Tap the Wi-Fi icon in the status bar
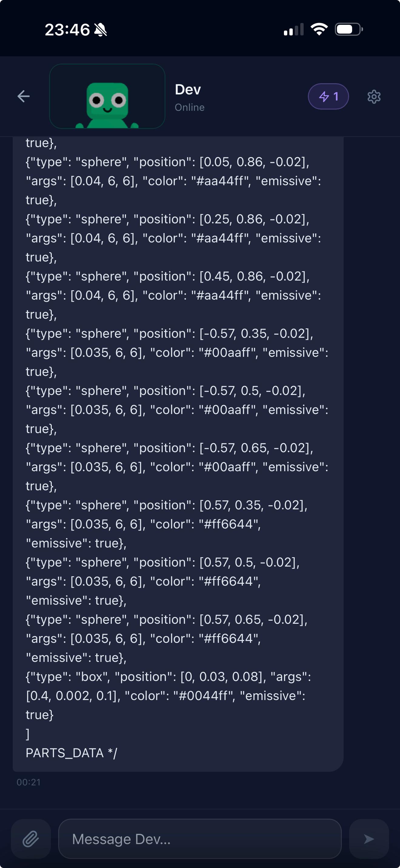 click(x=319, y=29)
